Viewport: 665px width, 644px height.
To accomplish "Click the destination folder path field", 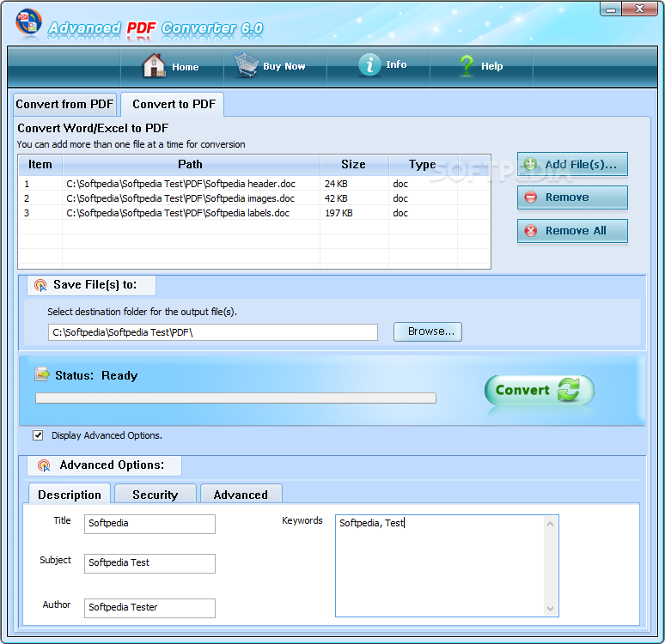I will coord(213,332).
